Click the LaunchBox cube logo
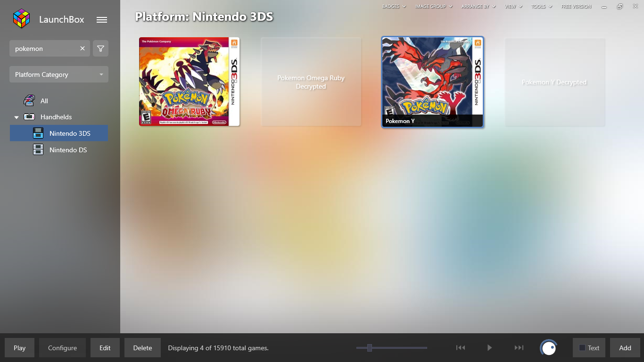 coord(21,19)
